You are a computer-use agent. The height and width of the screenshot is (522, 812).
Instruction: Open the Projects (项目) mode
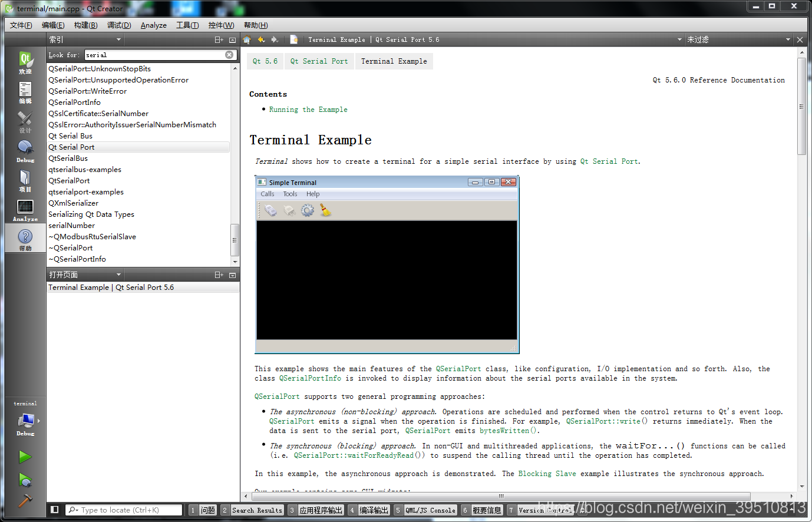click(25, 180)
